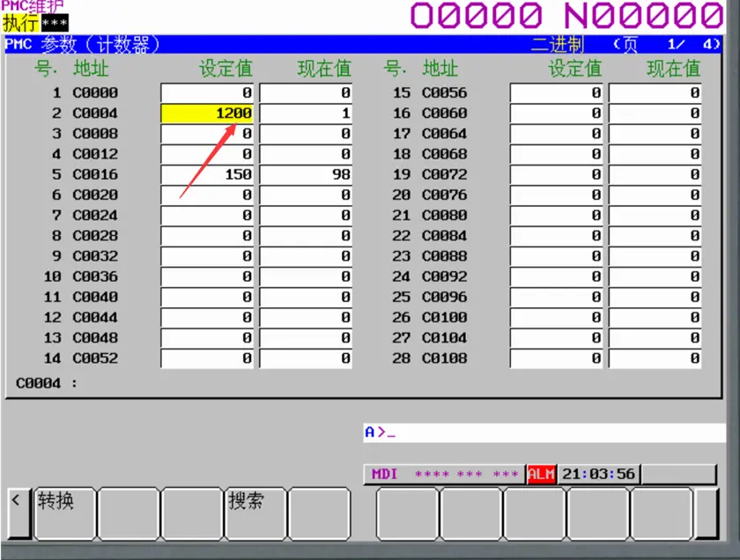Click the 二进制 label in title bar
740x560 pixels.
558,45
